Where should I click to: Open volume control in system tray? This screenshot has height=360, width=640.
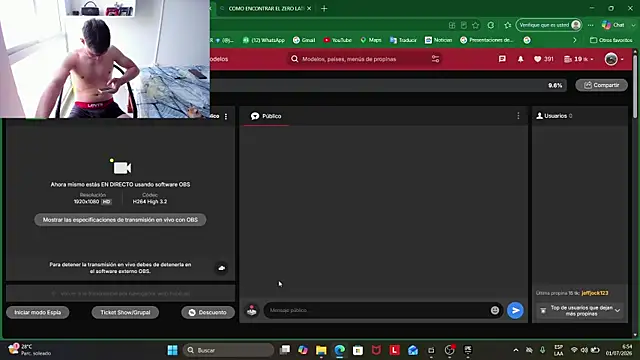coord(584,350)
